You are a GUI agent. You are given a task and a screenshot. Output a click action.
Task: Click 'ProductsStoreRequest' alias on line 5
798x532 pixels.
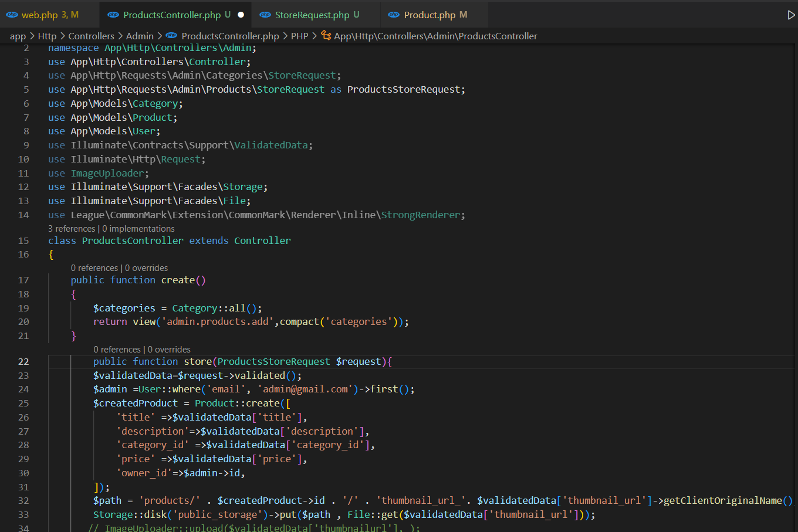click(x=404, y=89)
